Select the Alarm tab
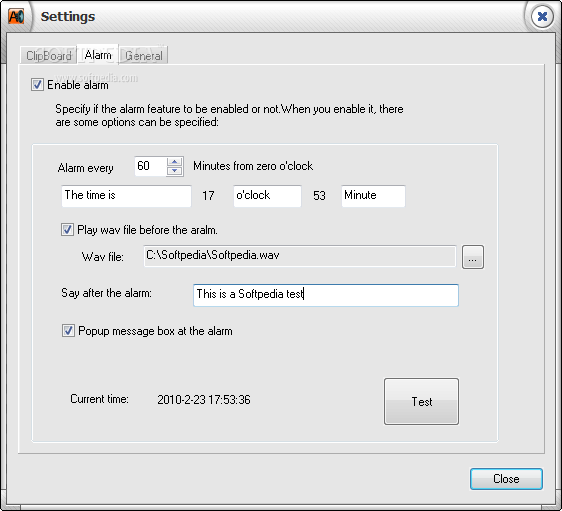Image resolution: width=562 pixels, height=511 pixels. [98, 55]
